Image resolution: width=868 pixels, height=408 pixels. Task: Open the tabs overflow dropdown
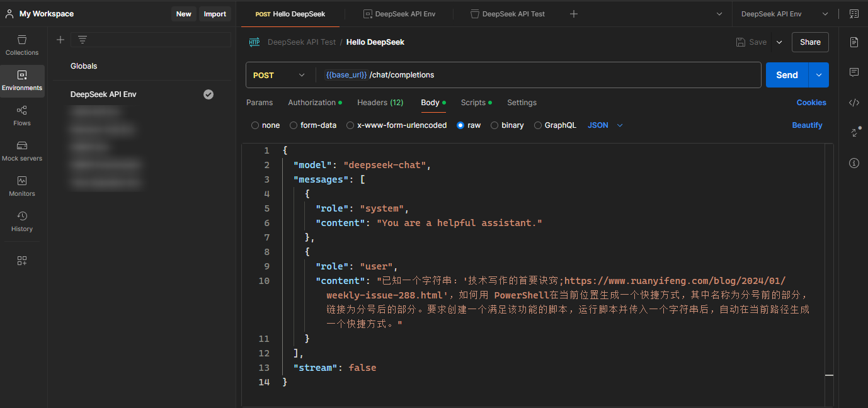tap(720, 14)
